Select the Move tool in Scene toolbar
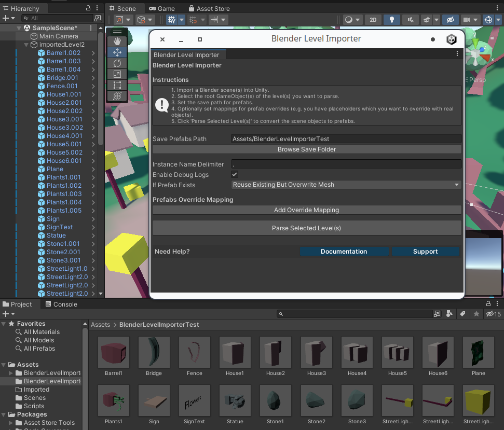This screenshot has height=430, width=504. point(117,52)
